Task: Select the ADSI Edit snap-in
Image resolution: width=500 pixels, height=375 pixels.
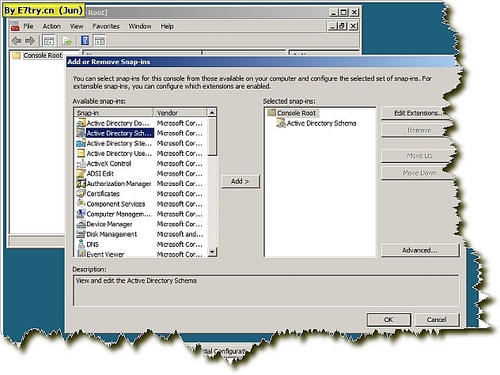Action: coord(100,174)
